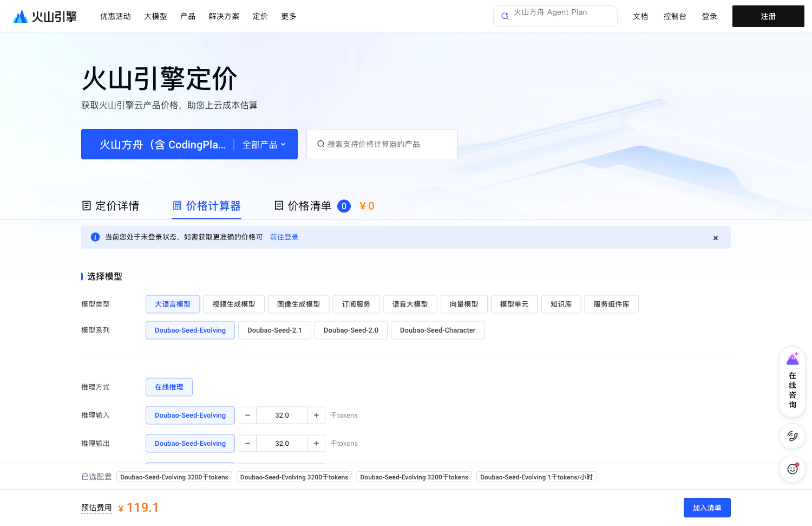Select the 模型单元 model type

point(514,304)
